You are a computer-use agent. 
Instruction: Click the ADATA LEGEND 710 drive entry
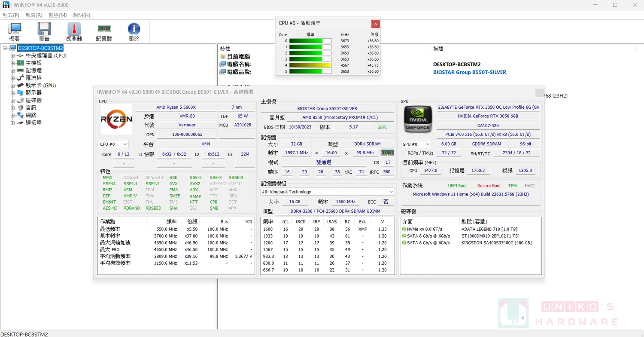(489, 229)
